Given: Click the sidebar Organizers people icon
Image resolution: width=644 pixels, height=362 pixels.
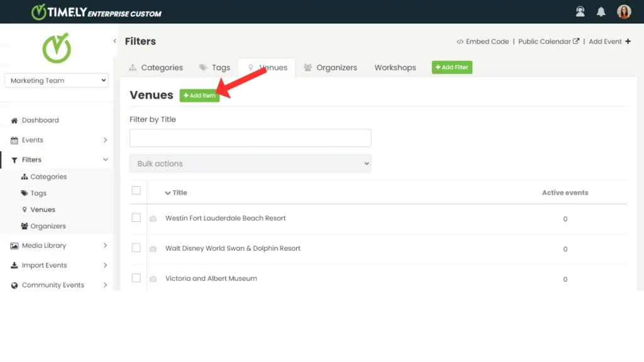Looking at the screenshot, I should (25, 226).
